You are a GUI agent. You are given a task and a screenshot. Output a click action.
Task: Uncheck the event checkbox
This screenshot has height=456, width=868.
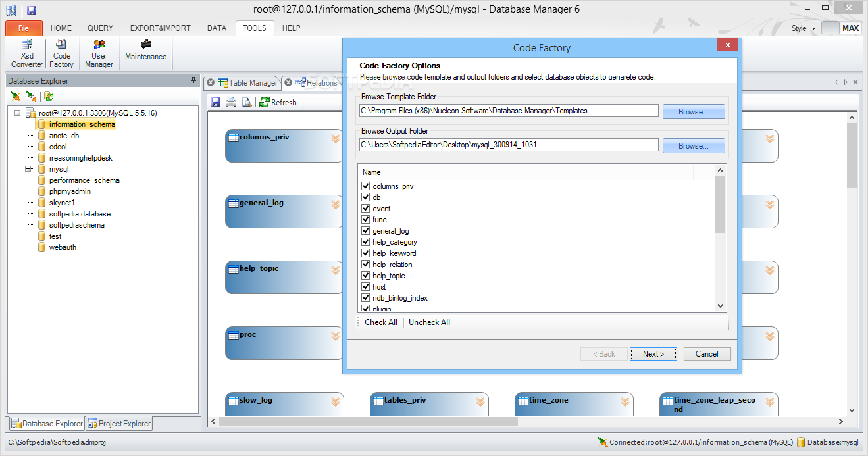coord(366,209)
